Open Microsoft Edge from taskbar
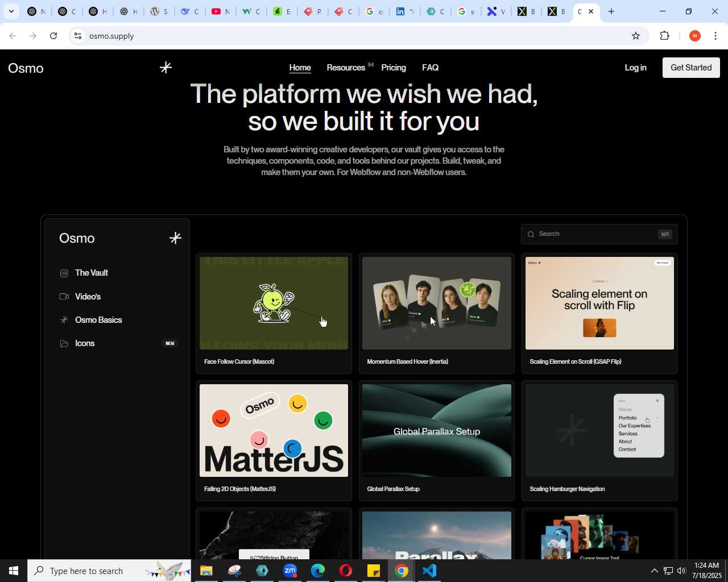 (x=318, y=571)
